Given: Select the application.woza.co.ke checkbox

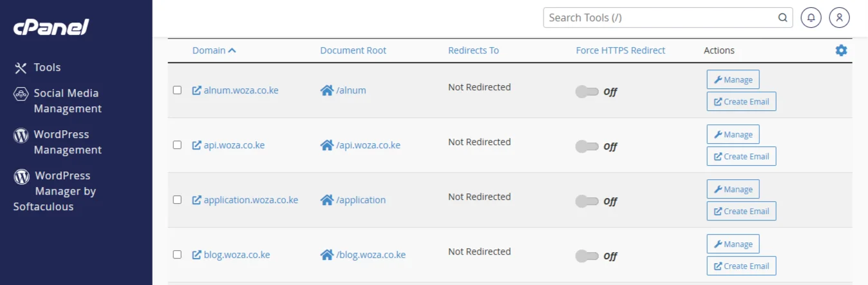Looking at the screenshot, I should tap(177, 200).
